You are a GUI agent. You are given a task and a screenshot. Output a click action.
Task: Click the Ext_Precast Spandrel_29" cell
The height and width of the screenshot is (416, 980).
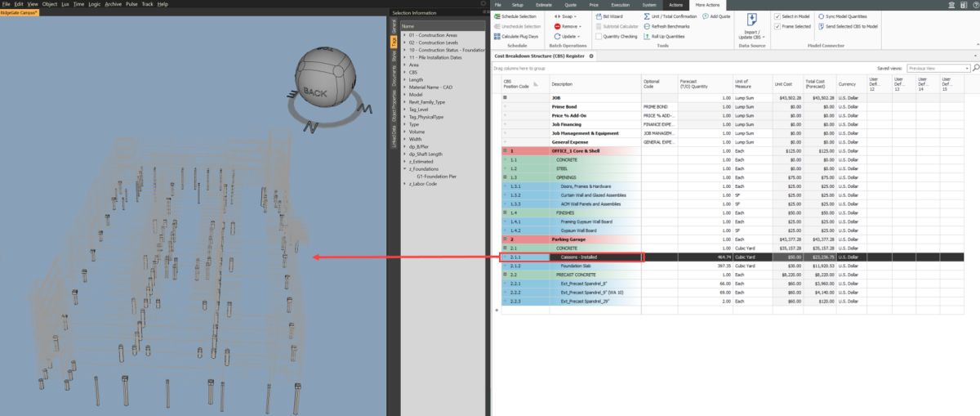(x=595, y=301)
